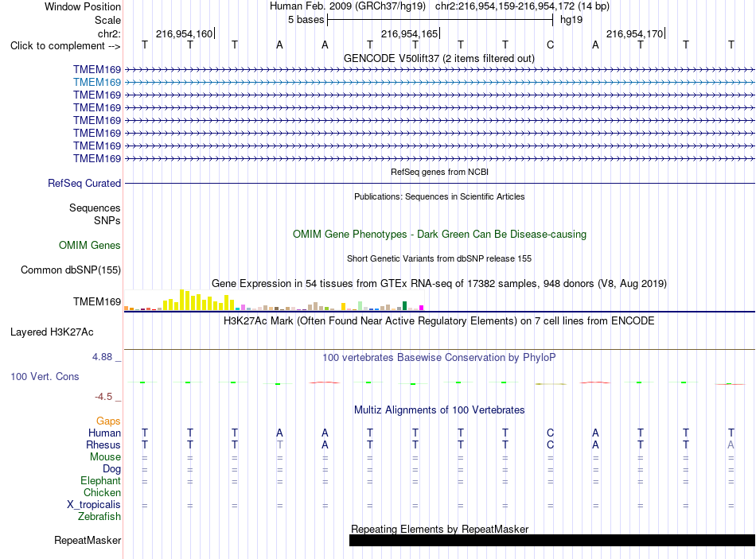The height and width of the screenshot is (559, 756).
Task: Click the Gaps row label
Action: (x=108, y=421)
